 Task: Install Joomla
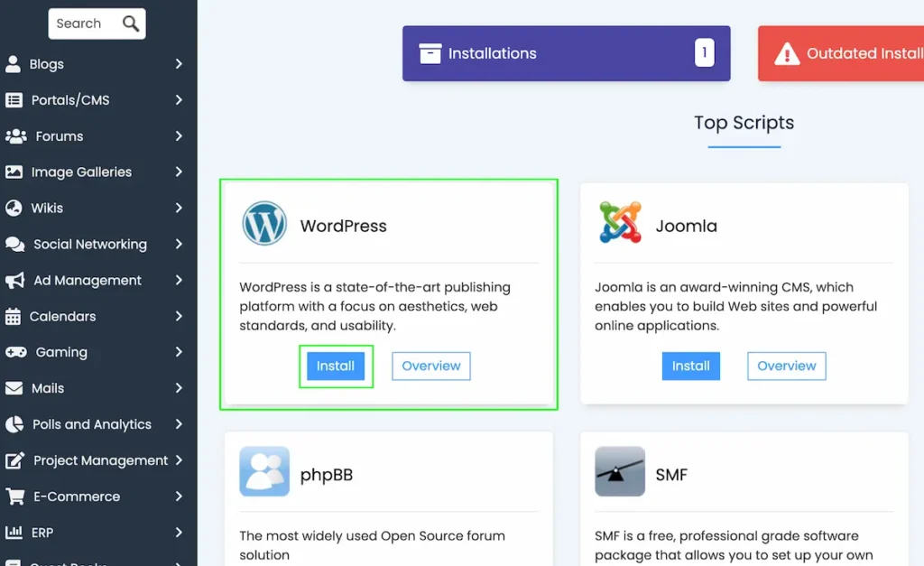[690, 367]
